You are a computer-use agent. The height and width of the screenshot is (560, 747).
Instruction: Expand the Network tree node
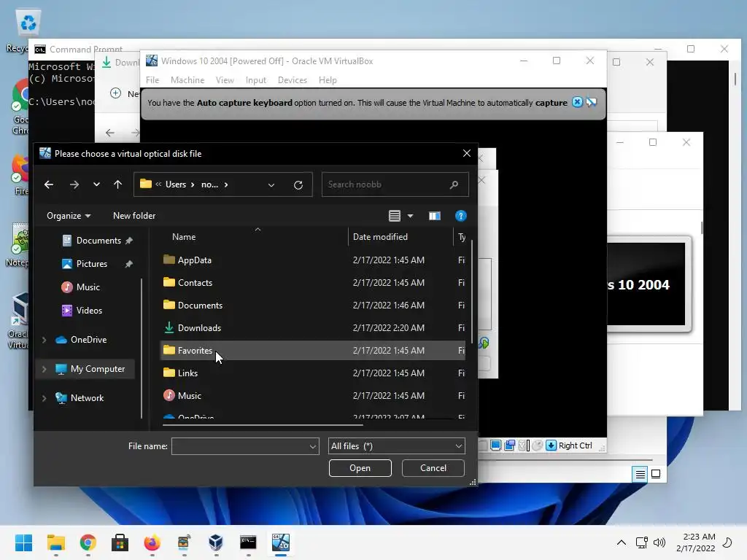44,398
